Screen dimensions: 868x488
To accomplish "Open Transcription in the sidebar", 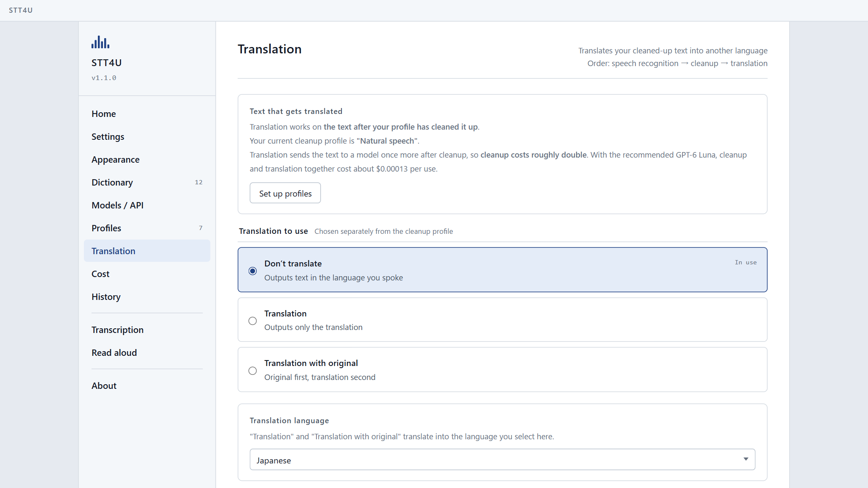I will [147, 330].
